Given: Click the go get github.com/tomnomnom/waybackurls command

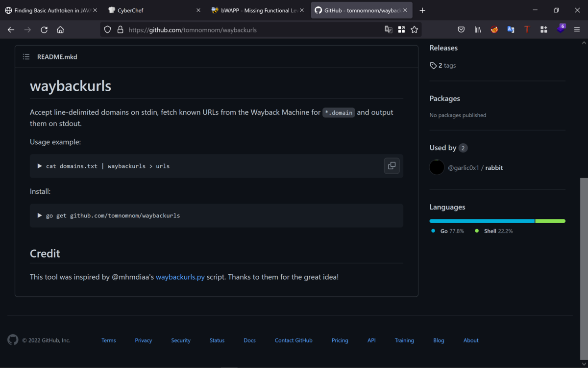Looking at the screenshot, I should 113,215.
